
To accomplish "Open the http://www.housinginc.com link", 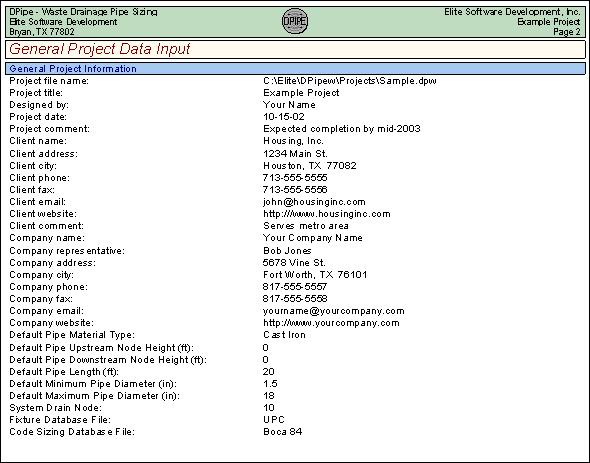I will click(327, 214).
